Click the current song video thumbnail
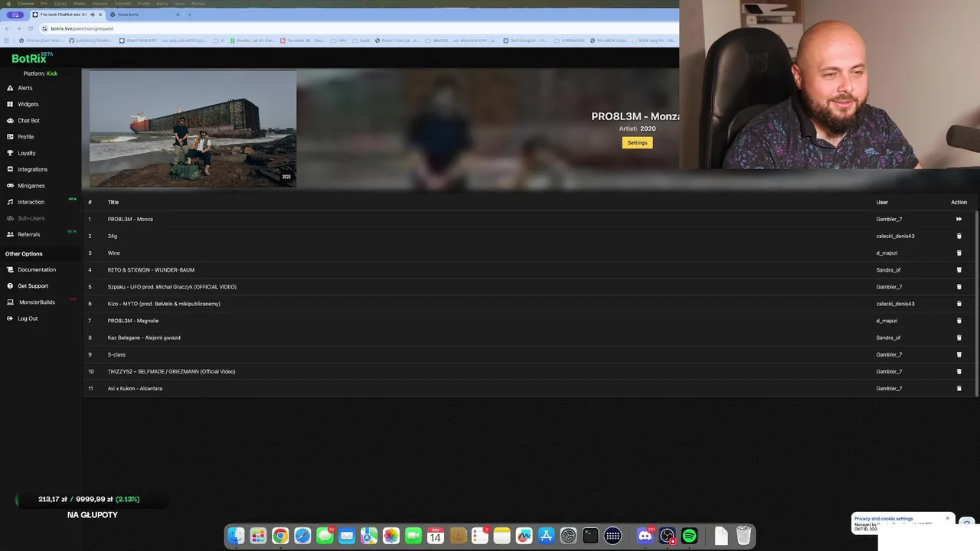Viewport: 980px width, 551px height. tap(192, 129)
